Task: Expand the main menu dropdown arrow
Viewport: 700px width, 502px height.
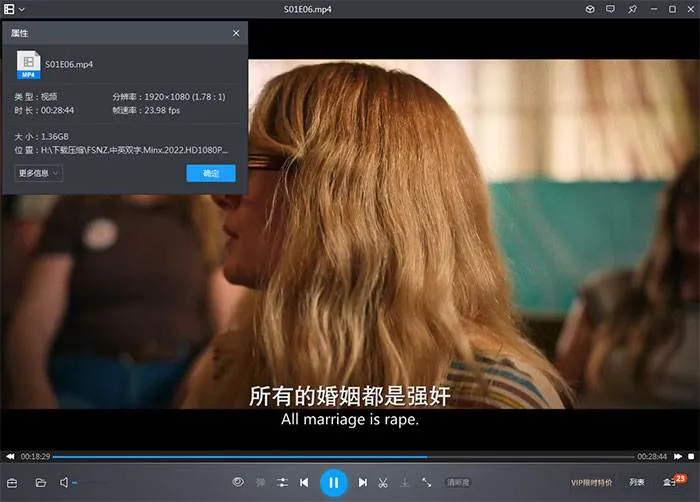Action: (22, 9)
